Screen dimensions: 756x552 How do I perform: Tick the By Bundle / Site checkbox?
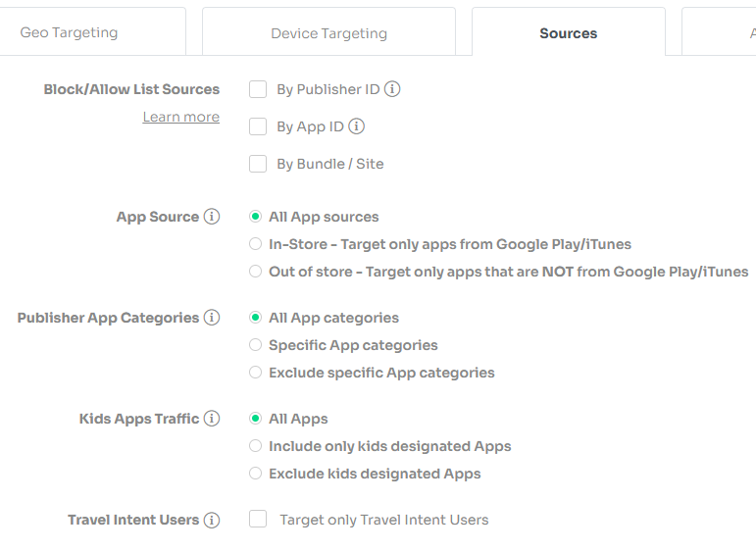[x=258, y=164]
